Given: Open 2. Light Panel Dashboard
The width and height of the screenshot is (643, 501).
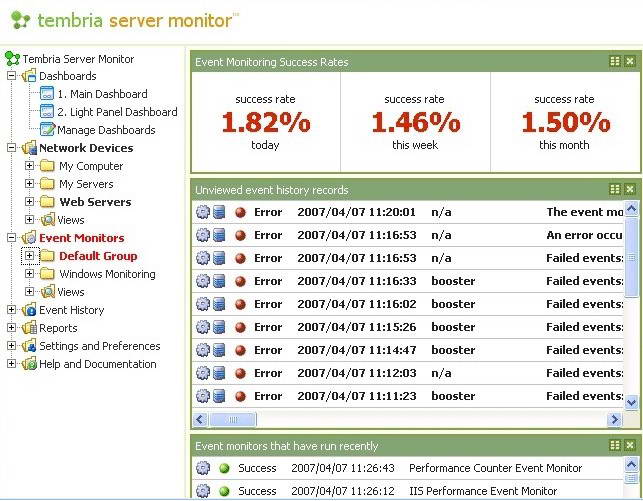Looking at the screenshot, I should pos(117,112).
